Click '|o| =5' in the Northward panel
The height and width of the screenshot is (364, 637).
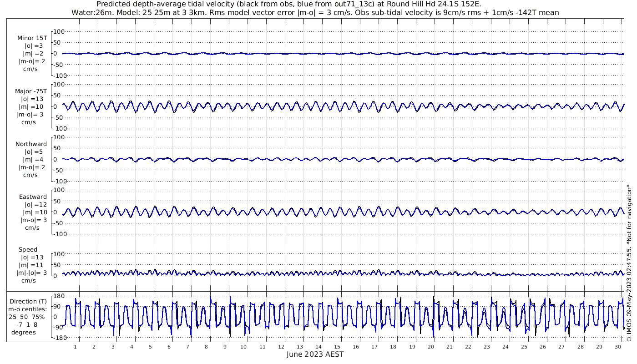[34, 152]
